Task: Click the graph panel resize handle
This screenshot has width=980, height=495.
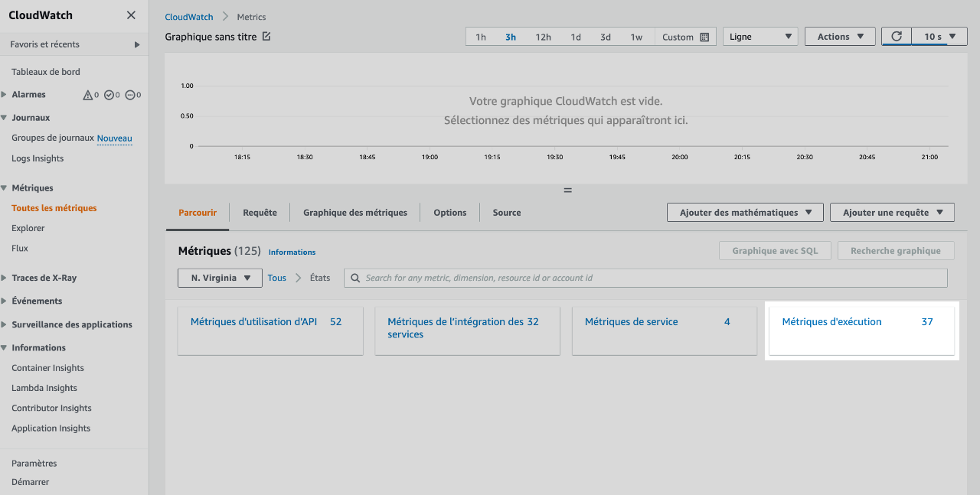Action: (x=568, y=190)
